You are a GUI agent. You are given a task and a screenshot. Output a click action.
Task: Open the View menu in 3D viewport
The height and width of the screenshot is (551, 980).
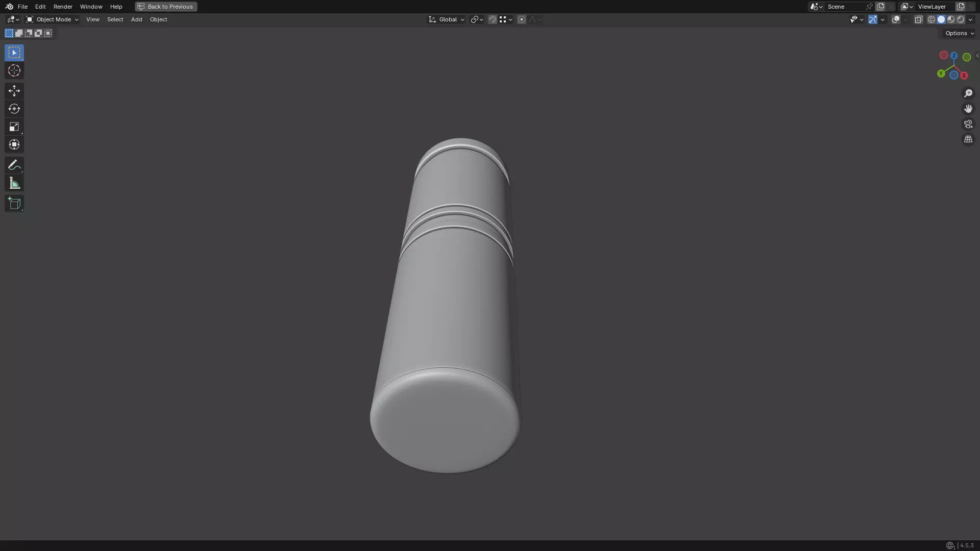[x=92, y=19]
